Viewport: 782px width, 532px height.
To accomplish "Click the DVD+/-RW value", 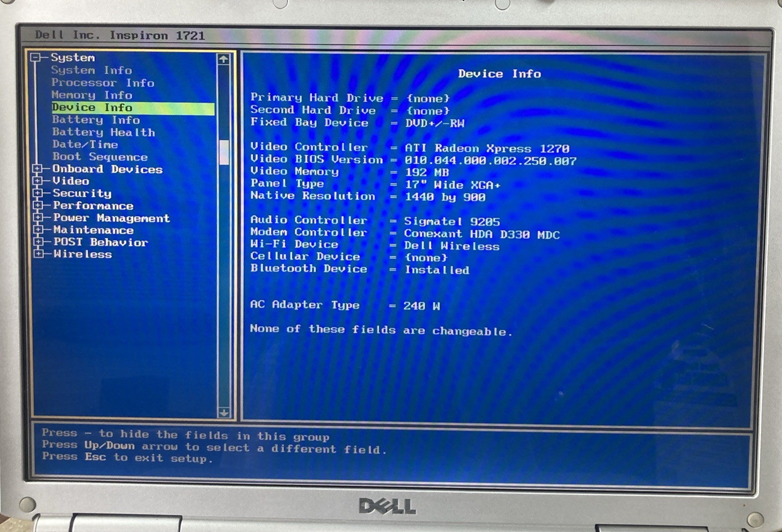I will click(435, 123).
